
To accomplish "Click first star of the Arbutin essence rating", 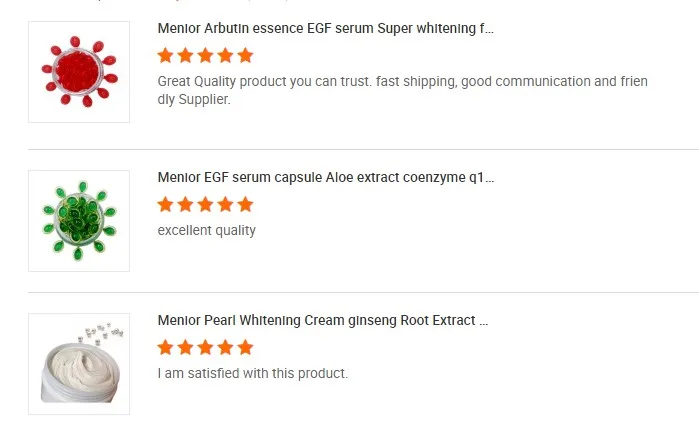I will coord(166,56).
